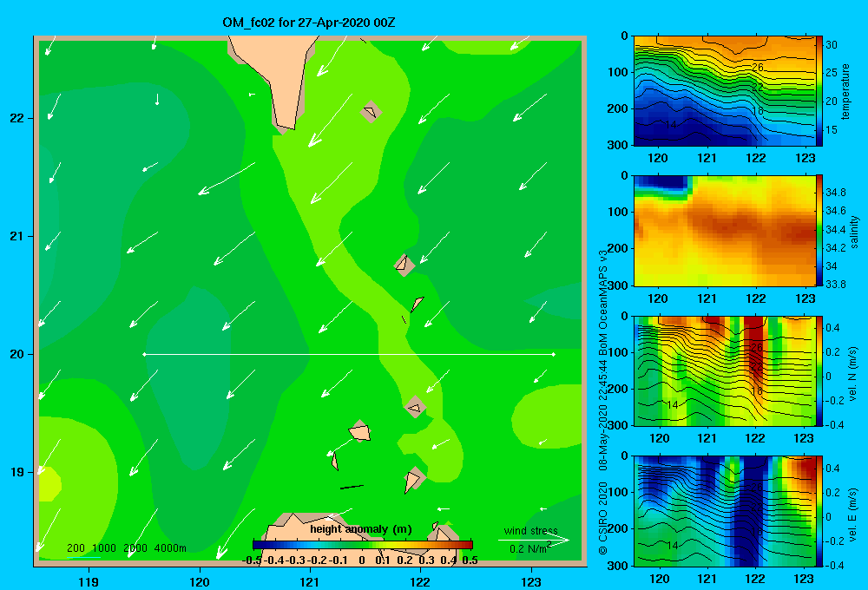This screenshot has height=590, width=868.
Task: Click the vel. N color bar
Action: tap(819, 370)
